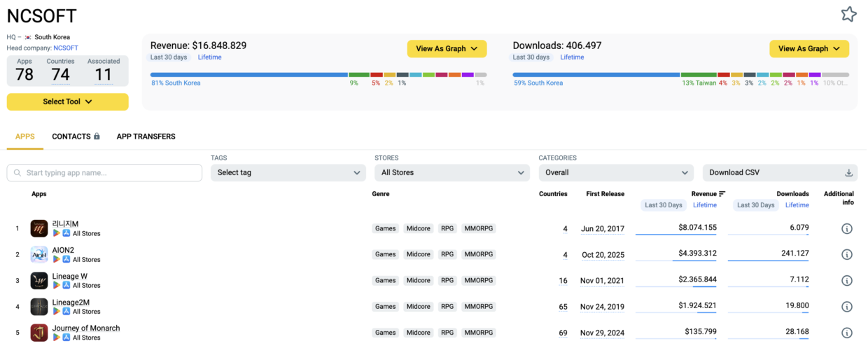Toggle top downloads summary to Lifetime
The image size is (868, 346).
(572, 57)
